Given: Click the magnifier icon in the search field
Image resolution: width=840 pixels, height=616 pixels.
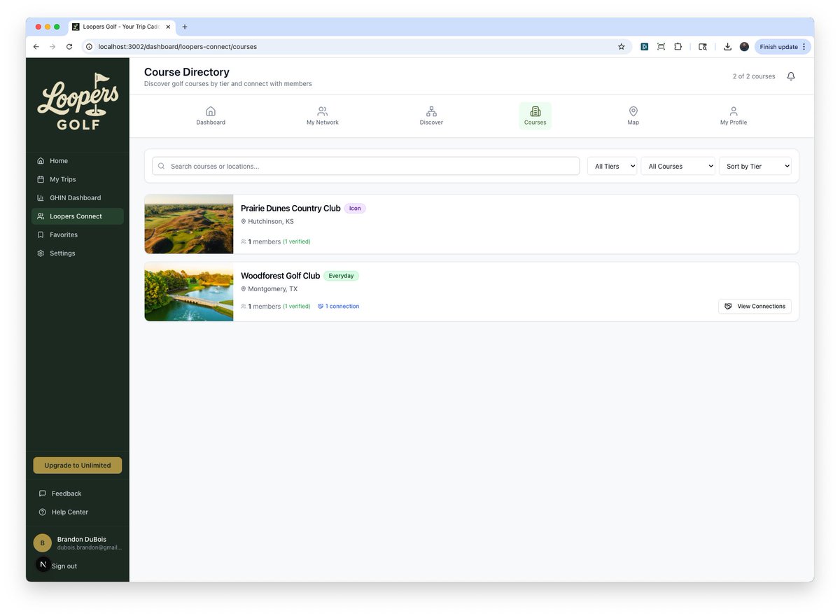Looking at the screenshot, I should point(162,167).
